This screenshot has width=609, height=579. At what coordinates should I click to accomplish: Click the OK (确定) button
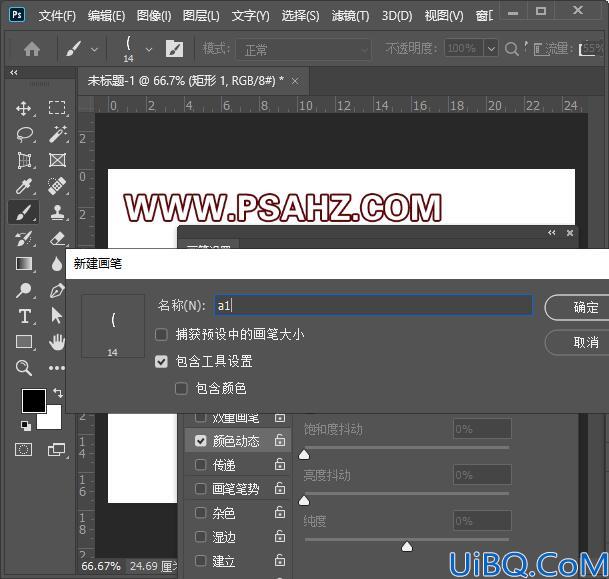coord(578,308)
